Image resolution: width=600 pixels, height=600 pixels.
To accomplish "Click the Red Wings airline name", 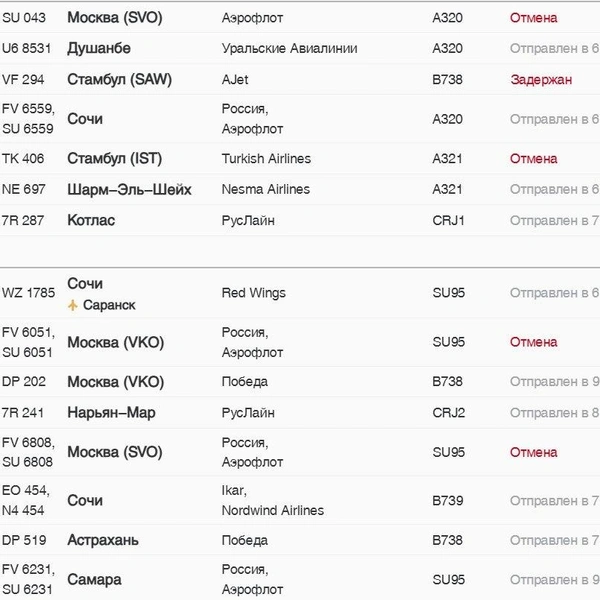I will 254,293.
